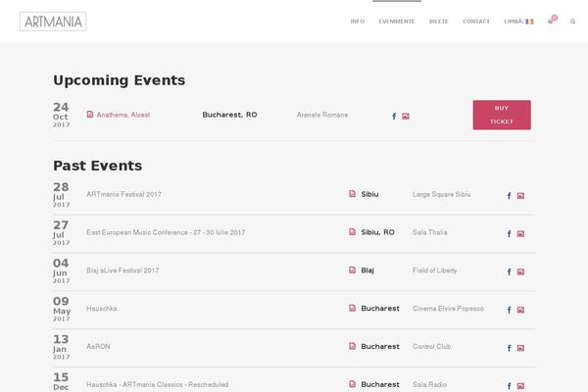Click Bucharest, RO location text
This screenshot has height=392, width=588.
coord(230,115)
